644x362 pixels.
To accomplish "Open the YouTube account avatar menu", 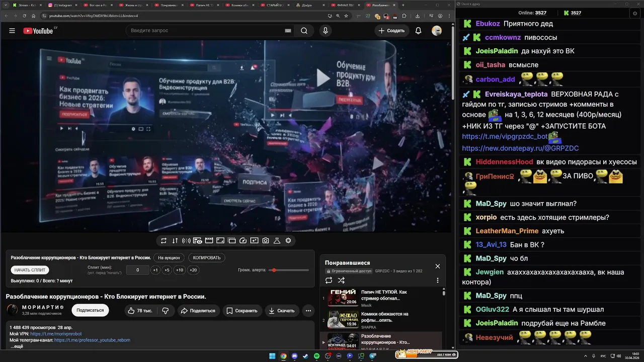I will (x=437, y=31).
